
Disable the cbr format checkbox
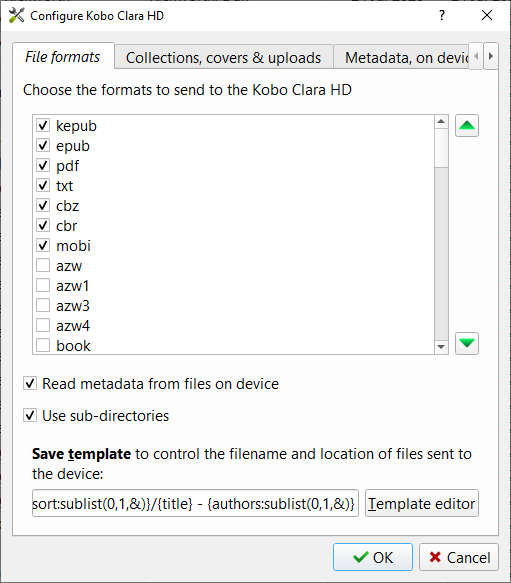pyautogui.click(x=43, y=225)
